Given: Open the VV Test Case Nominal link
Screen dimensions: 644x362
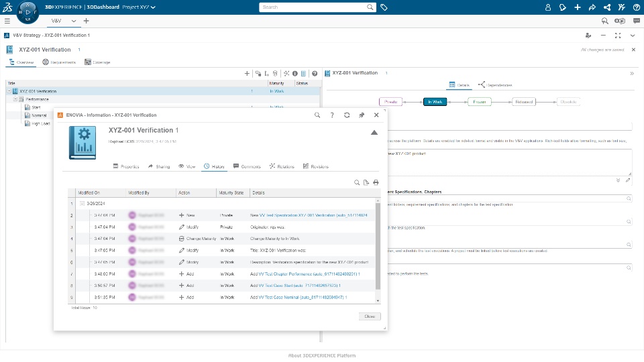Looking at the screenshot, I should [303, 297].
